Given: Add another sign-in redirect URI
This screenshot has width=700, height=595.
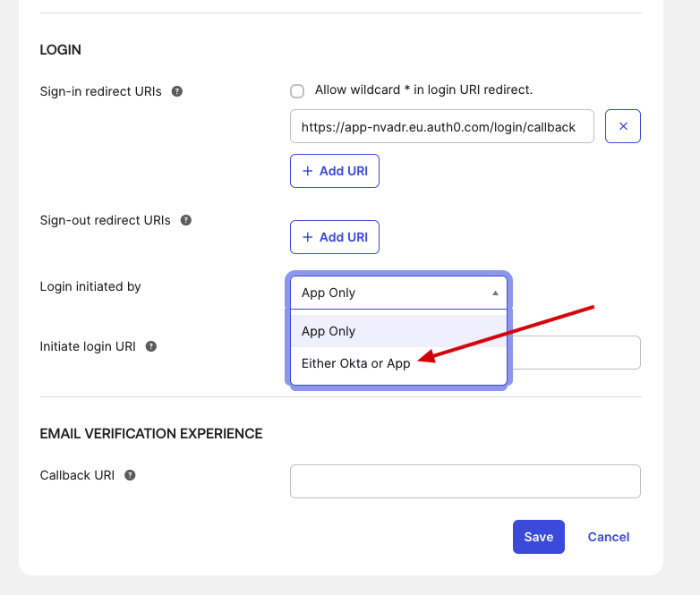Looking at the screenshot, I should click(x=335, y=171).
